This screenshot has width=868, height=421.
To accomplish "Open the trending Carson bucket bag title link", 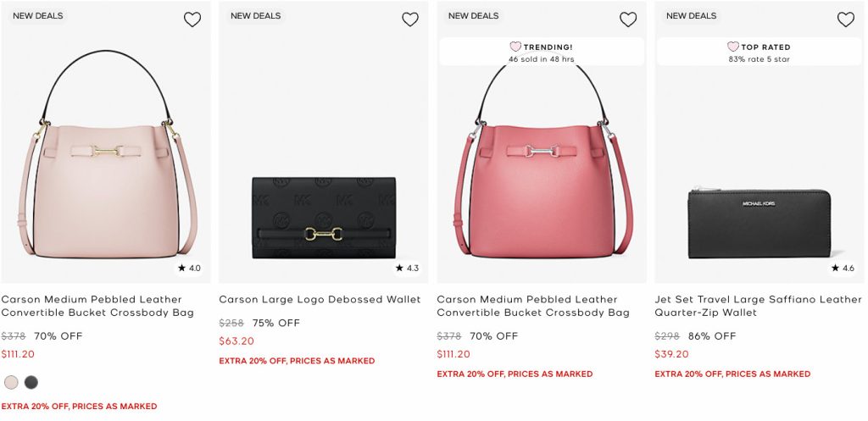I will [x=533, y=306].
